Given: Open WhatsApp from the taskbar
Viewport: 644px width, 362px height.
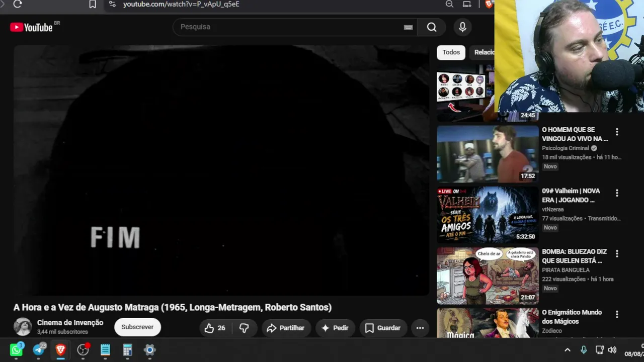Looking at the screenshot, I should click(x=17, y=350).
